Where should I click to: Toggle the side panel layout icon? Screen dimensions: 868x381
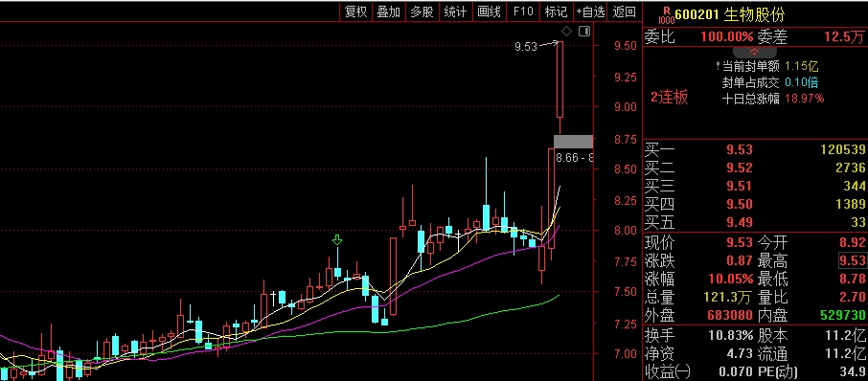(584, 31)
